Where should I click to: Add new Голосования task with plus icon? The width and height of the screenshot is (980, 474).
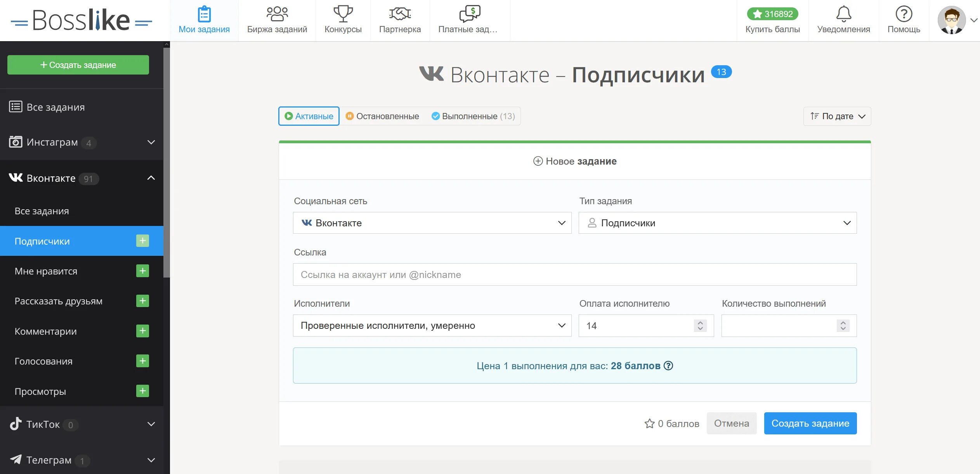pyautogui.click(x=142, y=361)
